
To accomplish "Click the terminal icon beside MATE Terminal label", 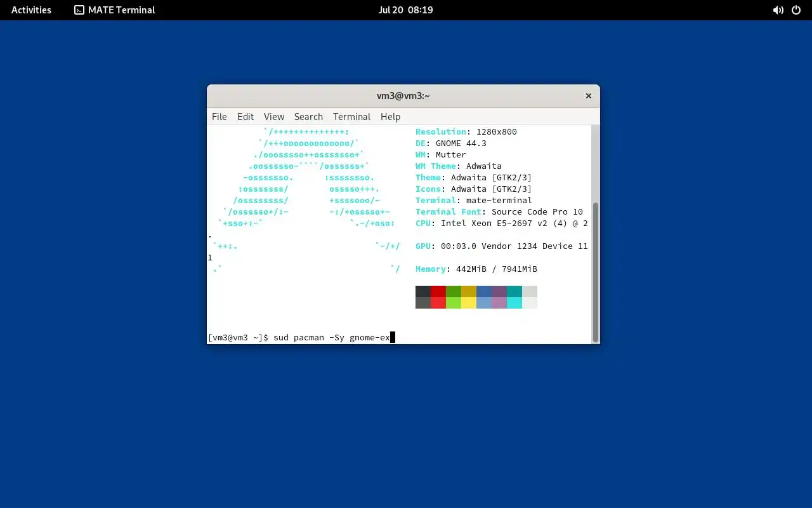I will click(79, 10).
